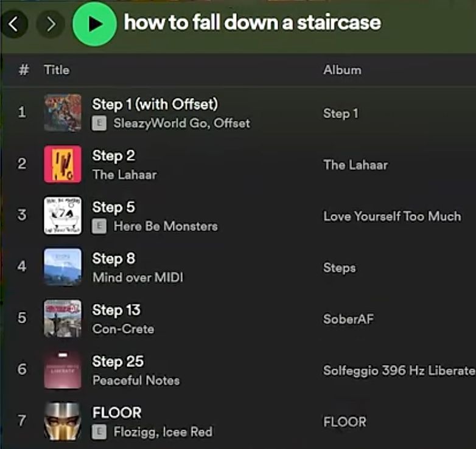
Task: Sort by the Album column header
Action: tap(342, 70)
